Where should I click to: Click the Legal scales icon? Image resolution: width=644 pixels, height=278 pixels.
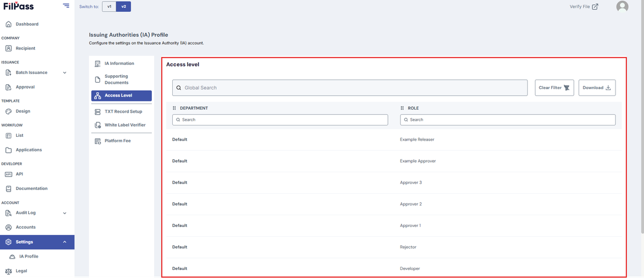click(x=9, y=271)
